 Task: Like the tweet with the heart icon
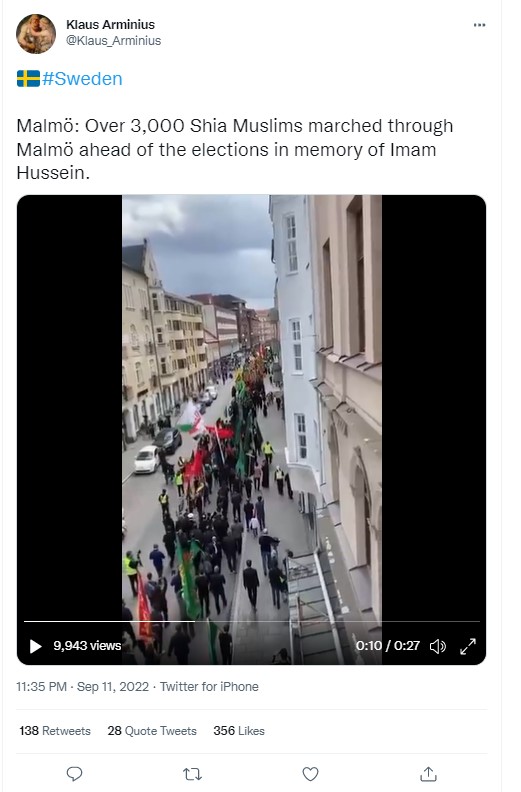pos(310,774)
